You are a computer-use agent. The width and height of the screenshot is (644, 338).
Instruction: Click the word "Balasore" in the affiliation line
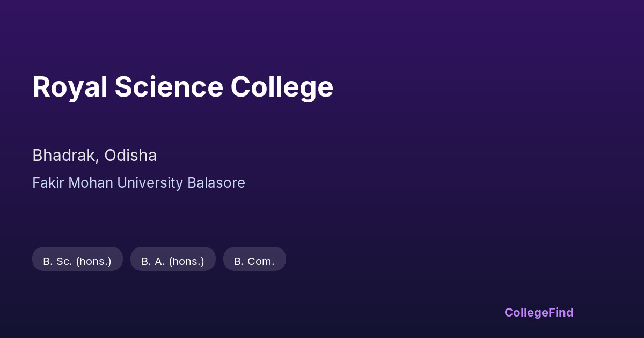pos(216,183)
